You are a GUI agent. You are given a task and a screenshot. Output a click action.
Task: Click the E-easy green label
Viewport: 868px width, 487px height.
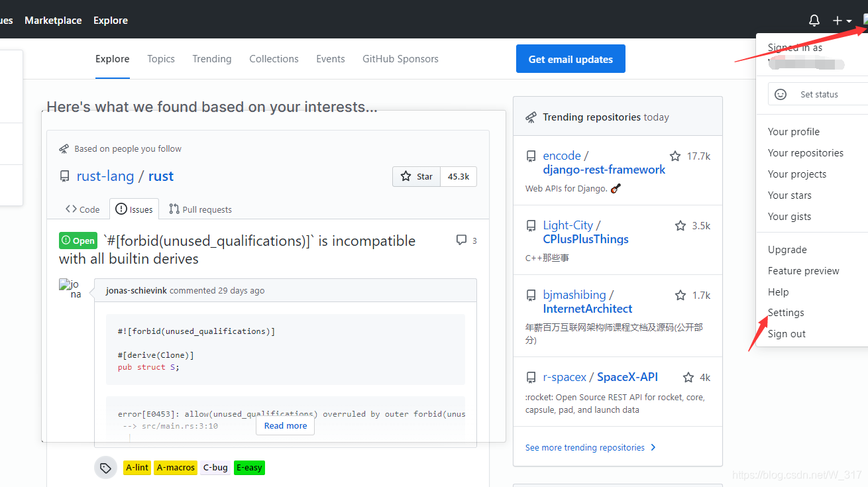(249, 468)
